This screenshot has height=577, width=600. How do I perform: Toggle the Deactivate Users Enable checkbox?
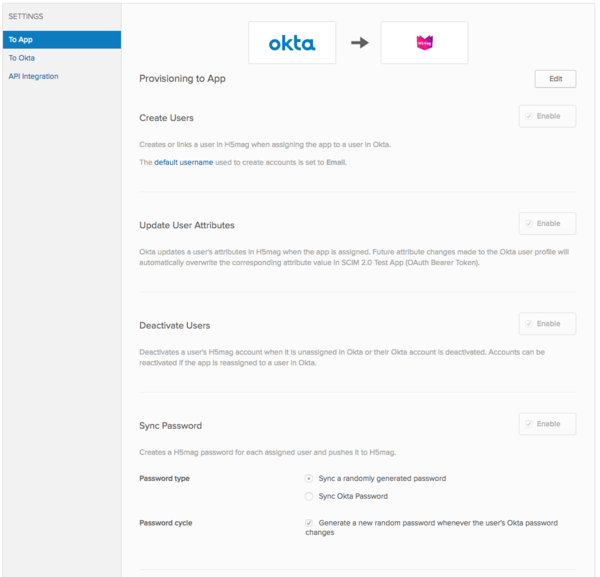tap(529, 324)
